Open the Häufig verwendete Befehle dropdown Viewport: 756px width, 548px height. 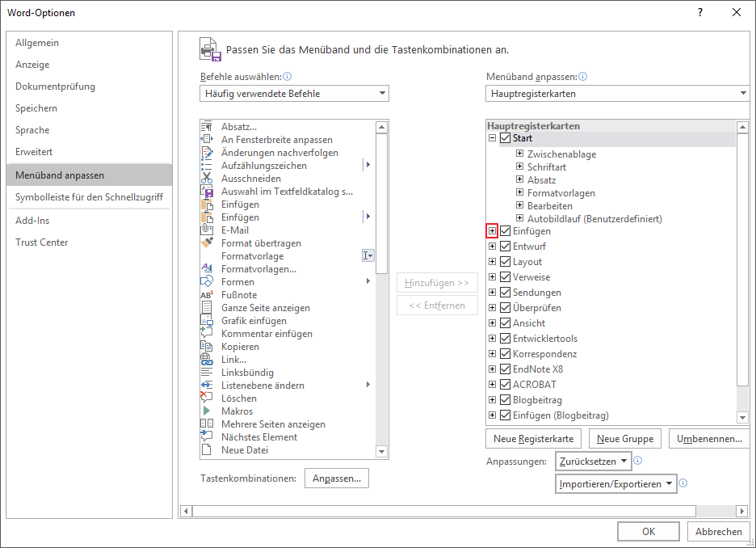(294, 94)
